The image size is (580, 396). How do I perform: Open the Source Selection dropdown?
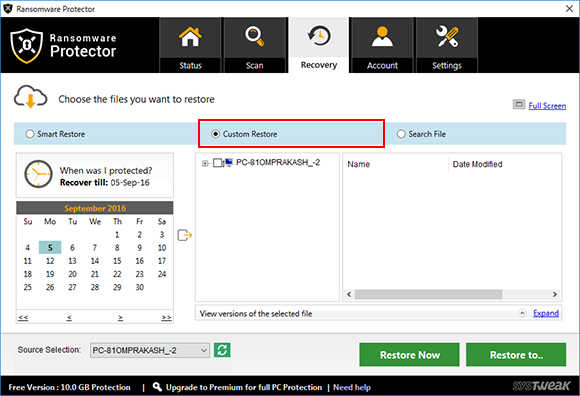point(150,350)
